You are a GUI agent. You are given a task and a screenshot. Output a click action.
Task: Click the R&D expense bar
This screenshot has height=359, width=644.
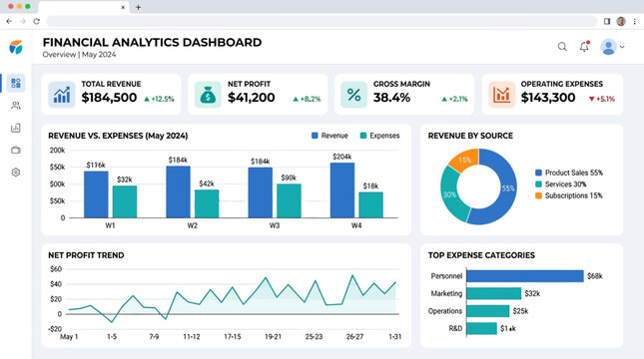[x=482, y=329]
